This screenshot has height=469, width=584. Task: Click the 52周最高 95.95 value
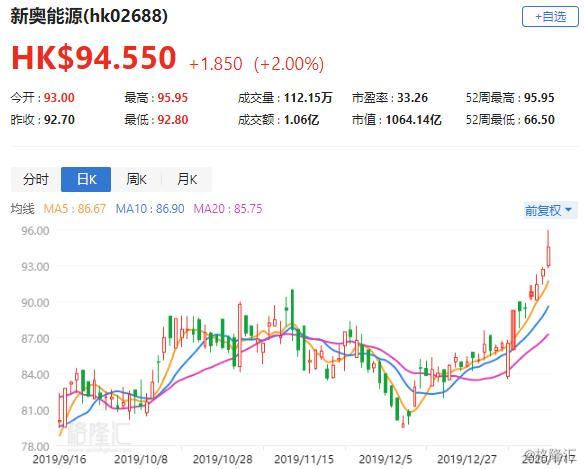click(539, 98)
